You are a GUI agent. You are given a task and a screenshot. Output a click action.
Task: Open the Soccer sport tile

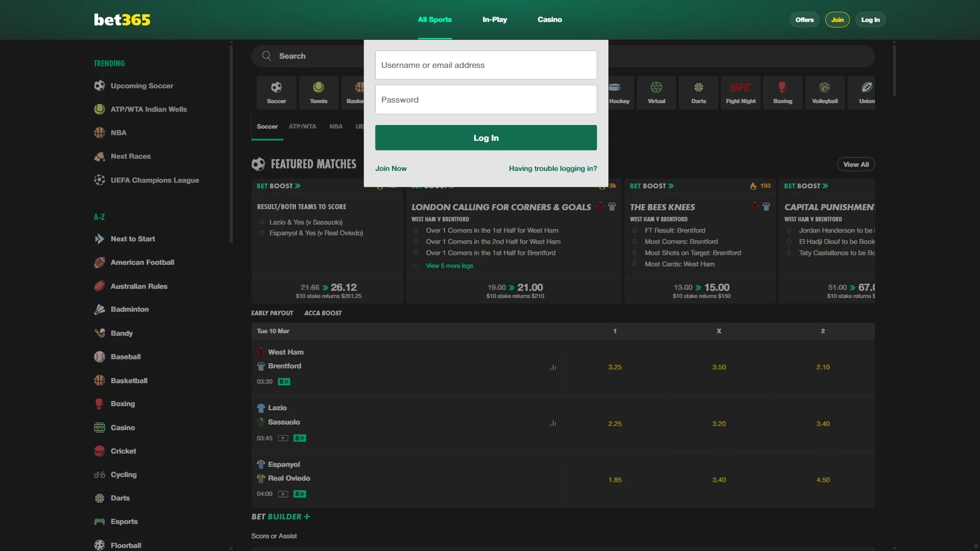click(x=276, y=92)
